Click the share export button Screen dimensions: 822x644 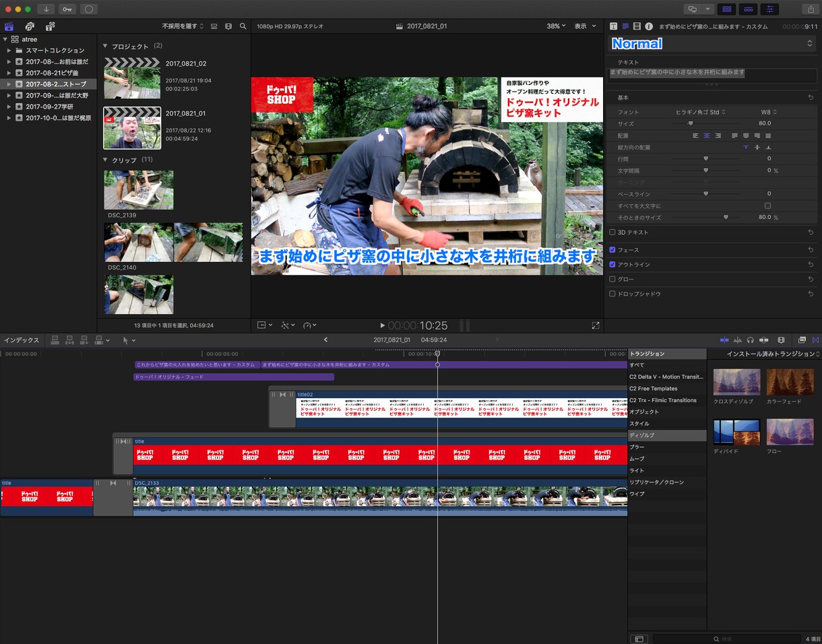(811, 9)
